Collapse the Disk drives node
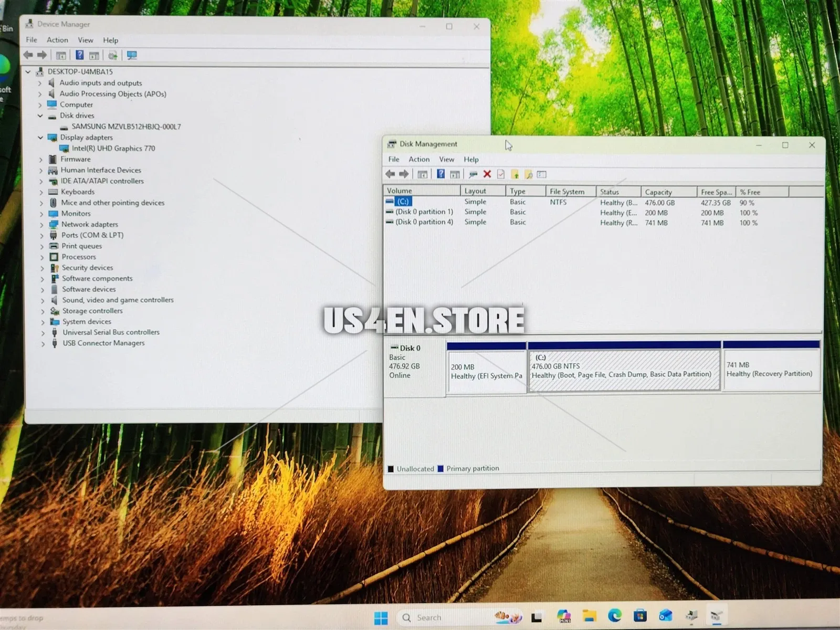Image resolution: width=840 pixels, height=630 pixels. [40, 115]
